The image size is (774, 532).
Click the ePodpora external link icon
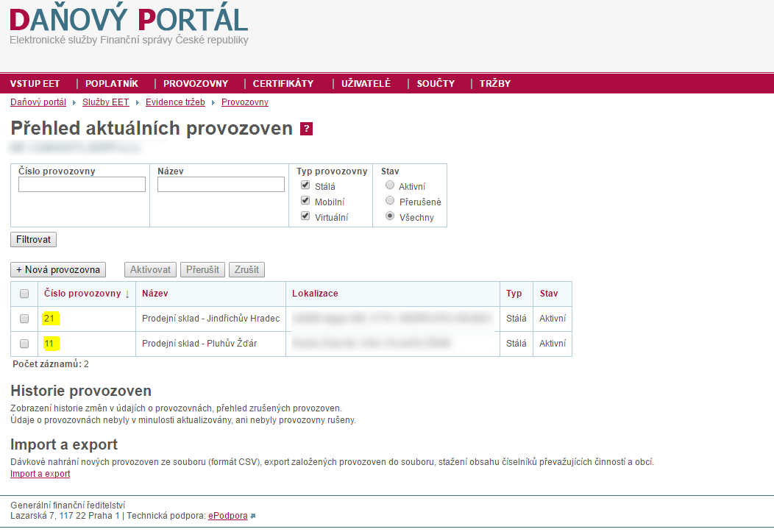tap(253, 516)
